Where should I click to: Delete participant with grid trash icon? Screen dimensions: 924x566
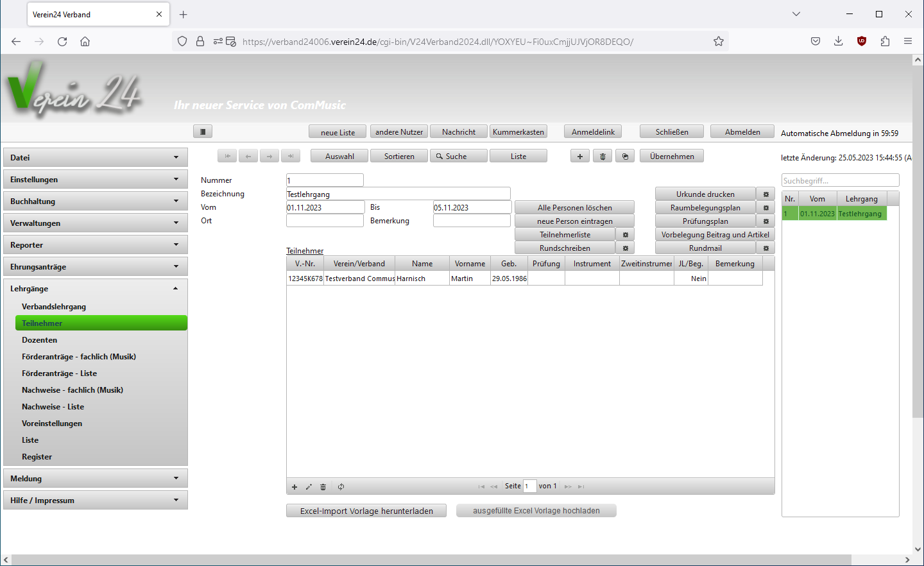(323, 486)
